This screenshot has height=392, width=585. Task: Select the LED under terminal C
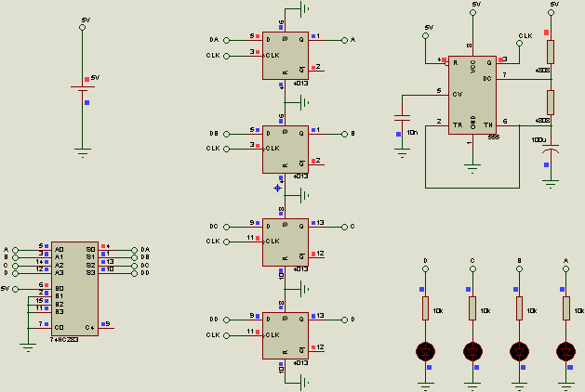pyautogui.click(x=472, y=352)
